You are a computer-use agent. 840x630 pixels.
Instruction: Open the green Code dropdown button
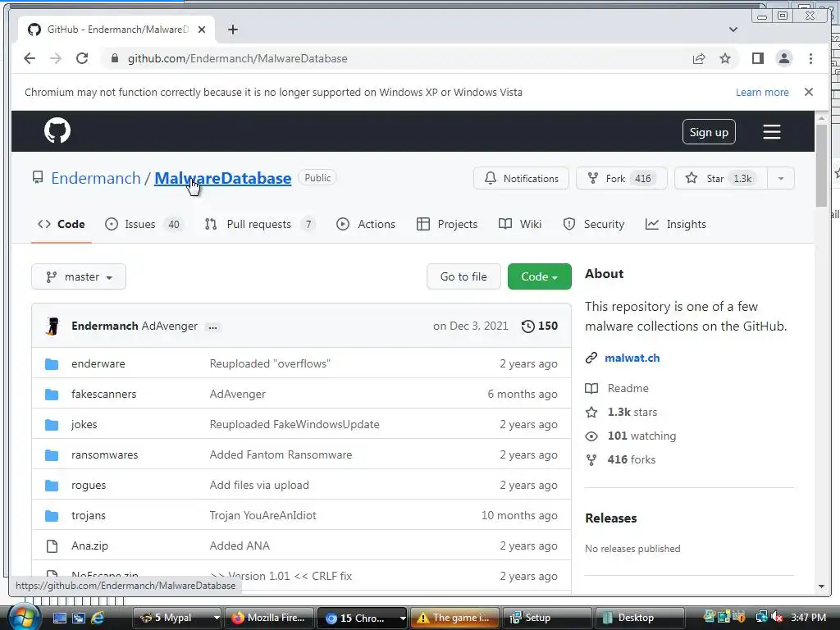540,276
